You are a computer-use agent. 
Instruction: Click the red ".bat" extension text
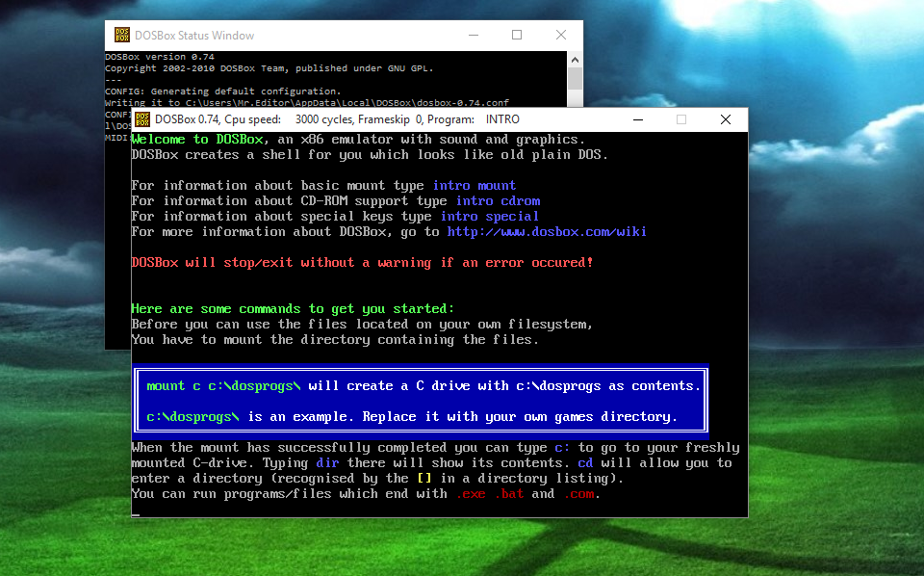click(509, 494)
